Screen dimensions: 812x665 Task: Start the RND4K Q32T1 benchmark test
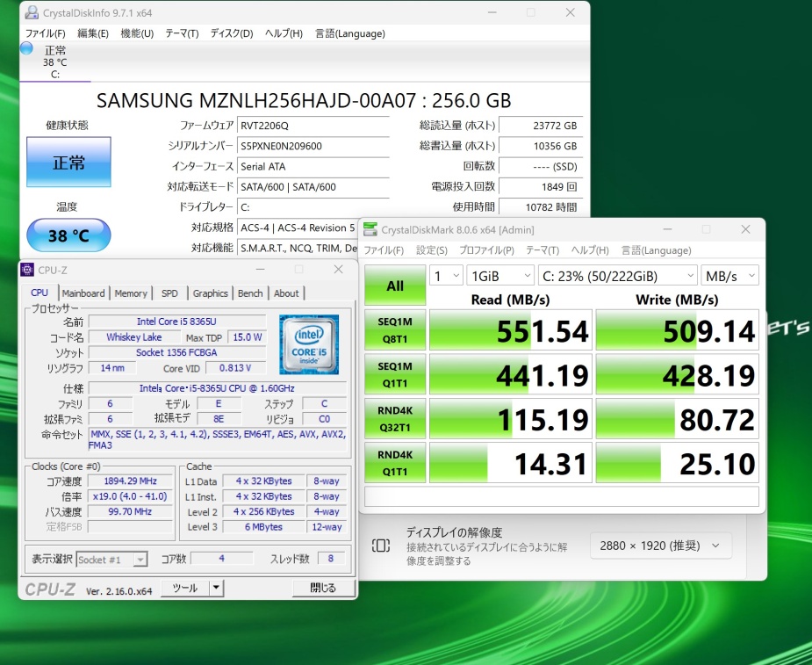tap(395, 419)
